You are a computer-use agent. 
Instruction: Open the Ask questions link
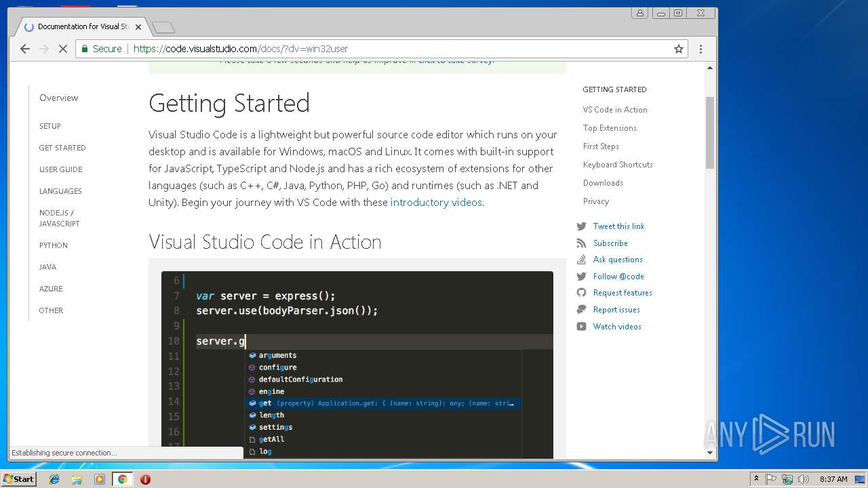point(618,260)
